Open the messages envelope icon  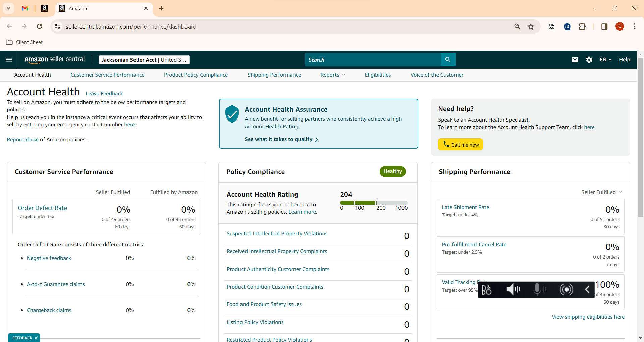(575, 60)
